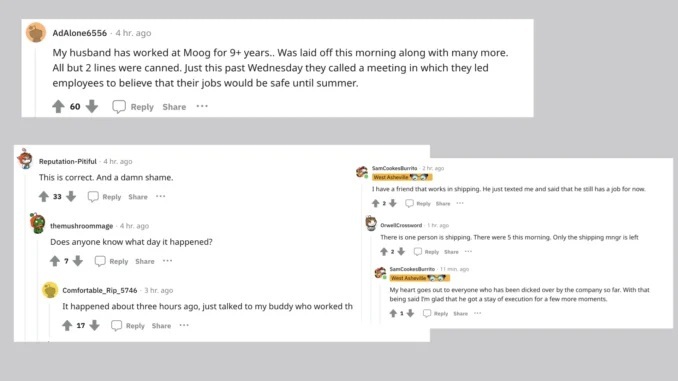View Comfortable_Rip_5746's yellow avatar
The image size is (678, 381).
[50, 290]
